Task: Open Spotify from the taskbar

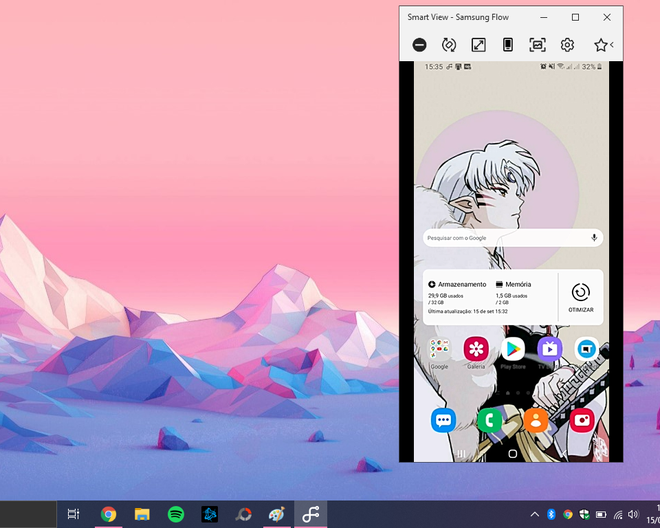Action: tap(176, 514)
